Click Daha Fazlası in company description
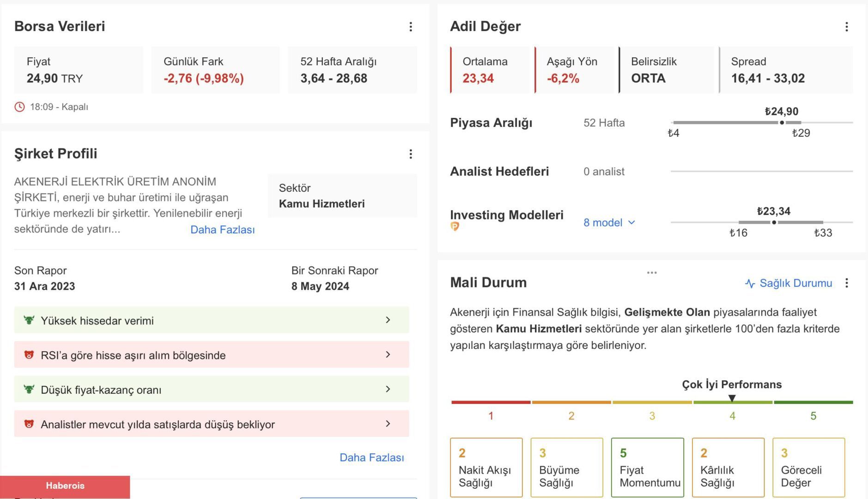This screenshot has height=499, width=868. (222, 230)
